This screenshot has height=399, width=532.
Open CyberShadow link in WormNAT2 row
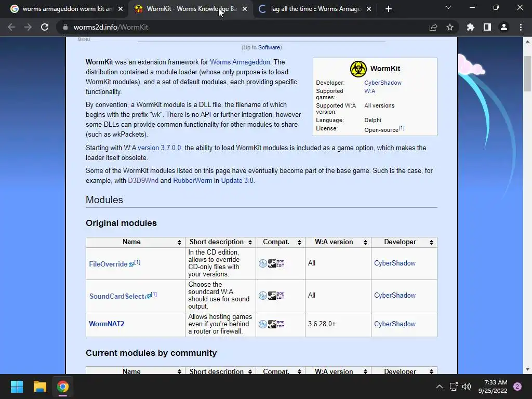click(x=395, y=324)
